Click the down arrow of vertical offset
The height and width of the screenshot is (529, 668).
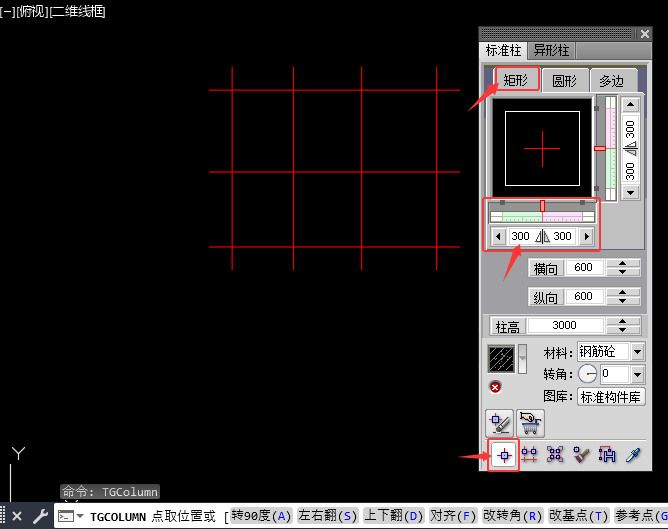(631, 193)
